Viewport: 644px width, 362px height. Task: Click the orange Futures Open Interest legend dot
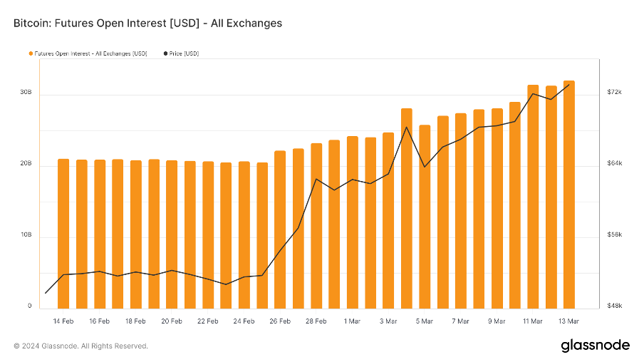click(x=31, y=53)
